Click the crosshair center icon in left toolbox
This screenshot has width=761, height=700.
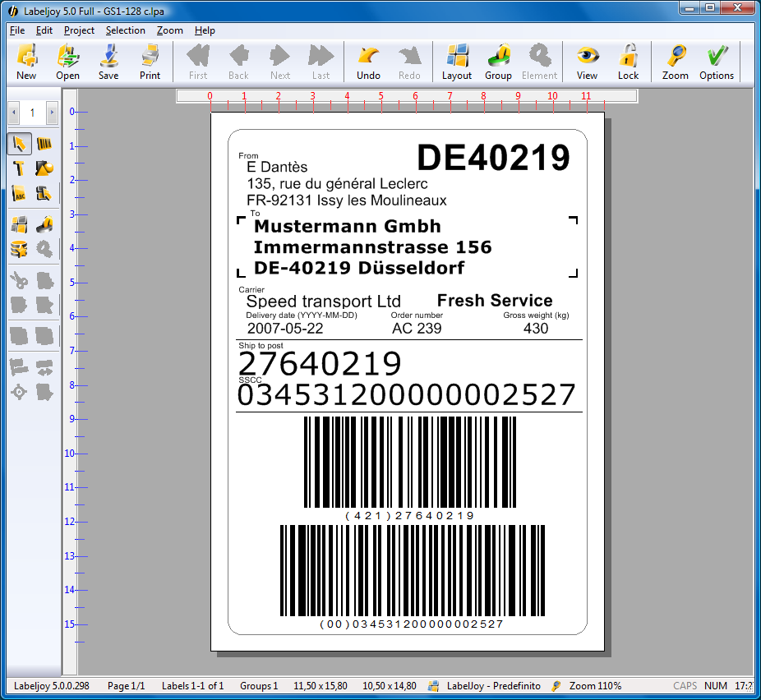[20, 392]
